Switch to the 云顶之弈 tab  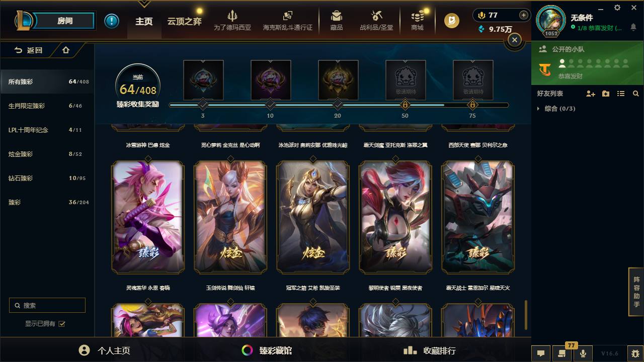(185, 22)
